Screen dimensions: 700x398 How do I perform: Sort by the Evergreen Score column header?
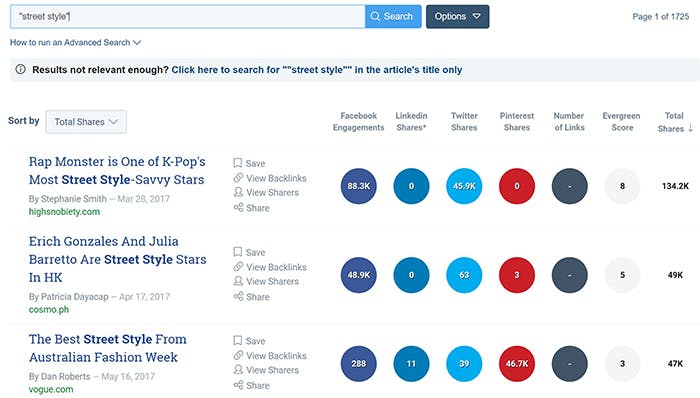[x=621, y=121]
